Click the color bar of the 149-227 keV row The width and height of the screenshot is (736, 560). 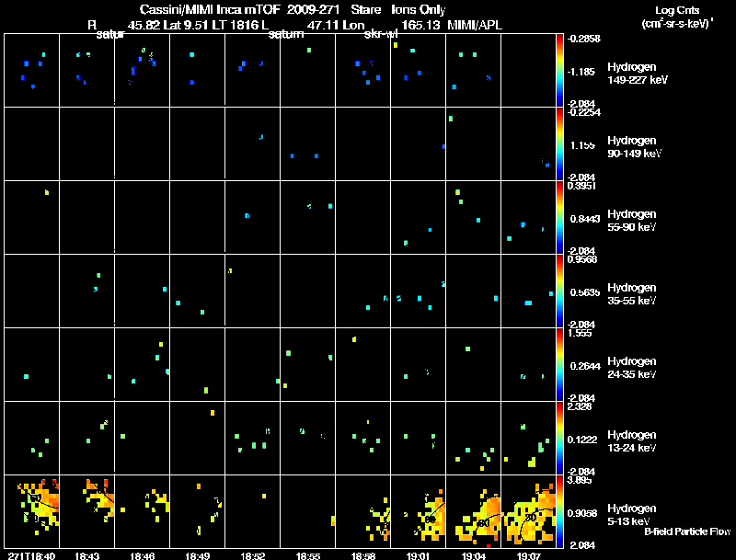(x=559, y=71)
